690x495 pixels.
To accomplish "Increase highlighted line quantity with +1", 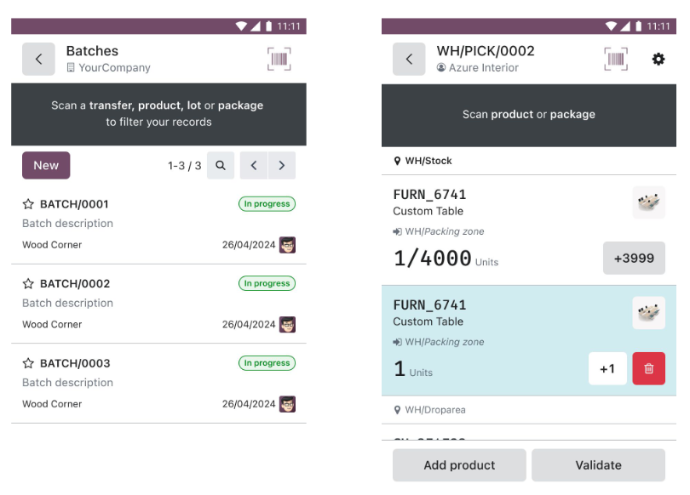I will coord(608,369).
